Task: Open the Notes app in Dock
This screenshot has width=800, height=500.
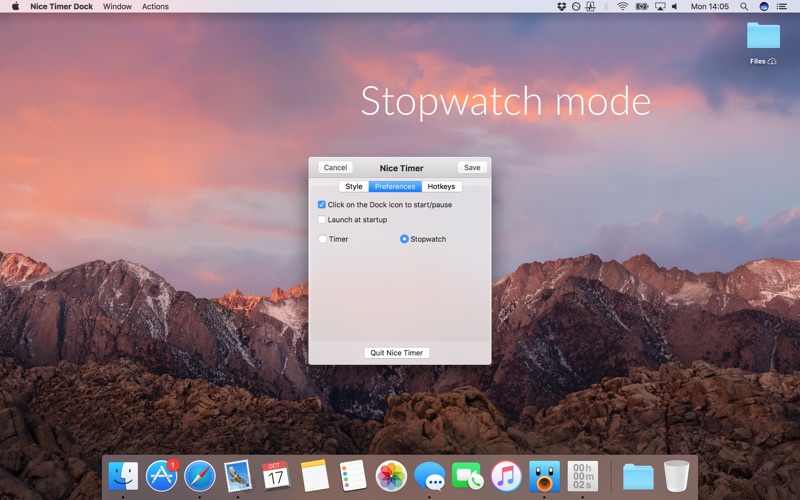Action: 314,476
